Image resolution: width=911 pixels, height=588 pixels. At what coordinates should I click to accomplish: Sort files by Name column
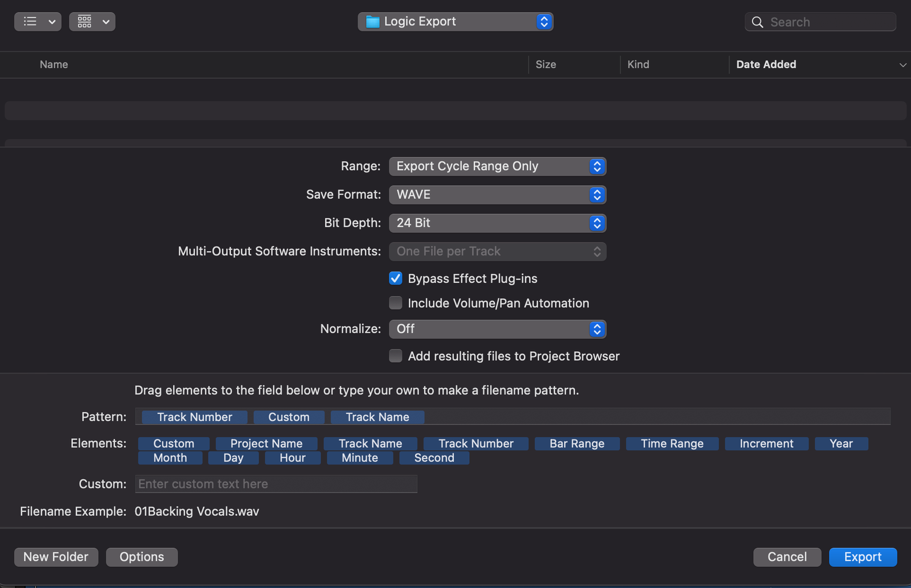coord(54,64)
